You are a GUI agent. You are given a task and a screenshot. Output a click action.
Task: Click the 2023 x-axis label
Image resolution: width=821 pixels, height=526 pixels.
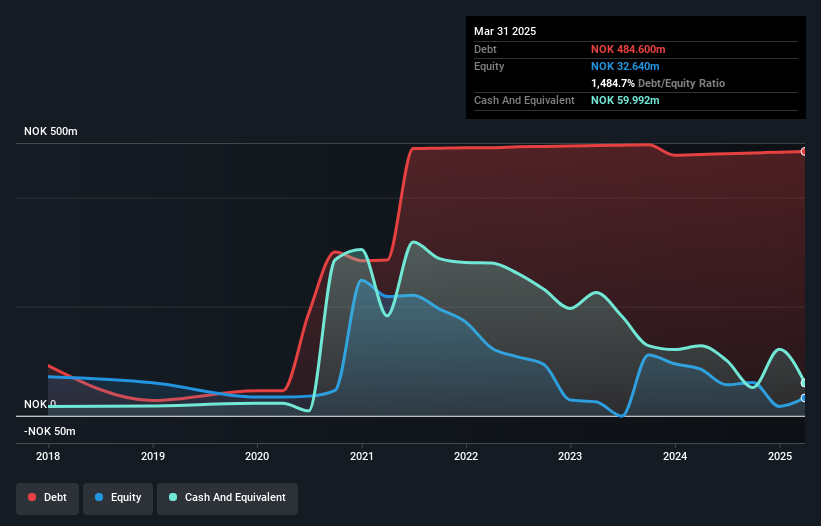coord(570,456)
